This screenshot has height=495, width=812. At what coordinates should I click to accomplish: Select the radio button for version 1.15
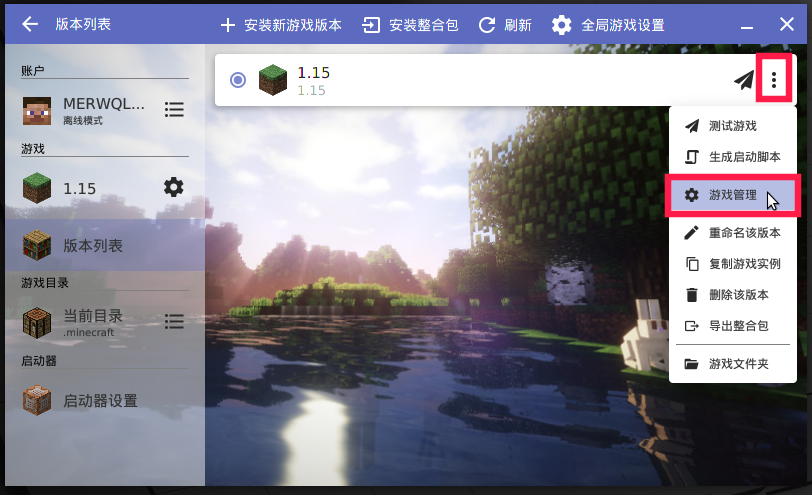coord(238,80)
